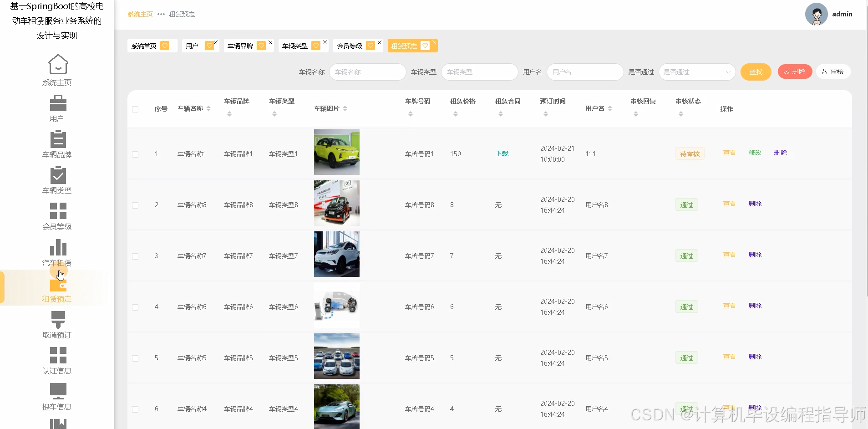Check the checkbox for row 车辆名称5
868x429 pixels.
pos(135,358)
